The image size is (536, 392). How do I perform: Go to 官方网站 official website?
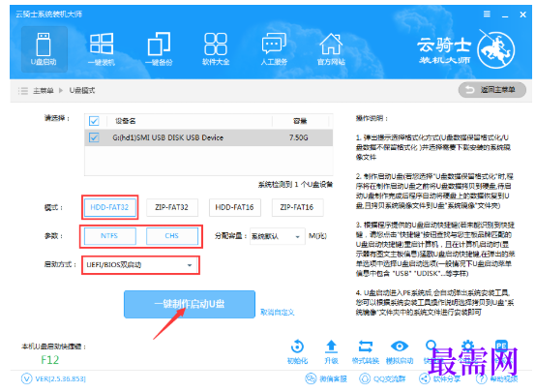pos(331,49)
